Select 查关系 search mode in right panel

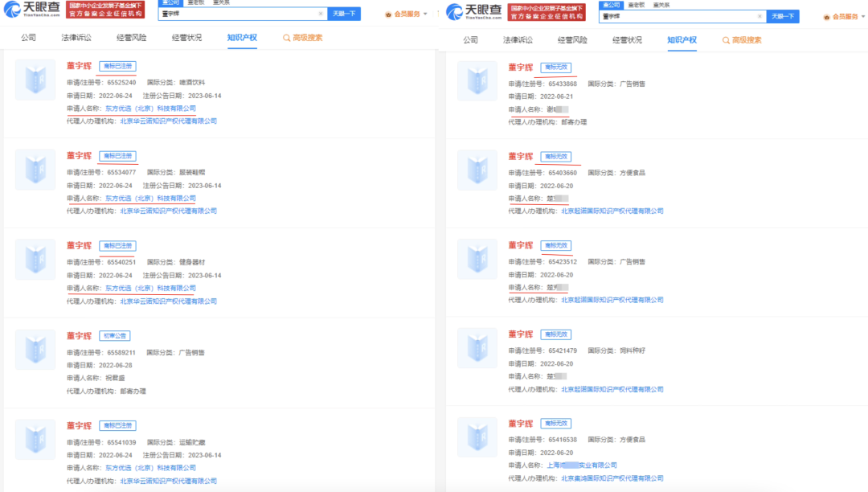tap(663, 5)
